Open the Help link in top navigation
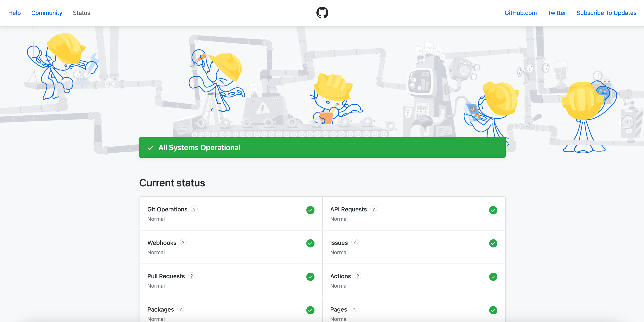Viewport: 644px width, 322px height. coord(14,13)
